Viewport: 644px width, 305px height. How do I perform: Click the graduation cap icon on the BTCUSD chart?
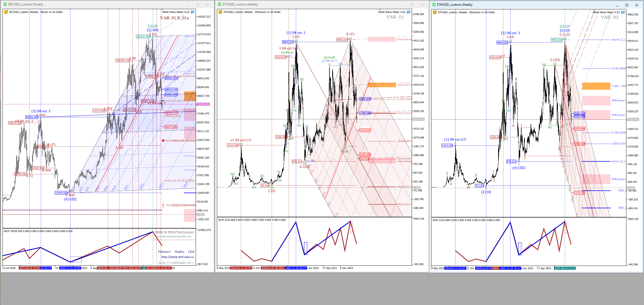coord(193,12)
